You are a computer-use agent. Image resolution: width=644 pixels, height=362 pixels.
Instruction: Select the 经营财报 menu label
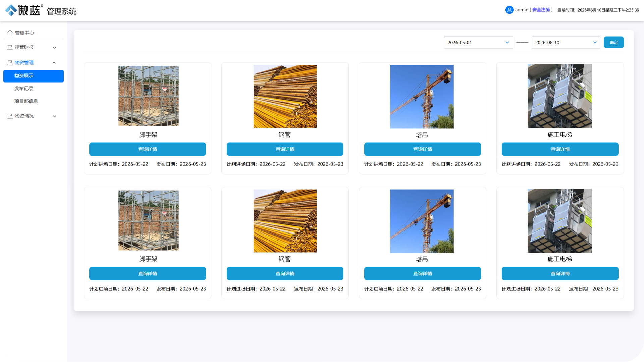pos(24,47)
